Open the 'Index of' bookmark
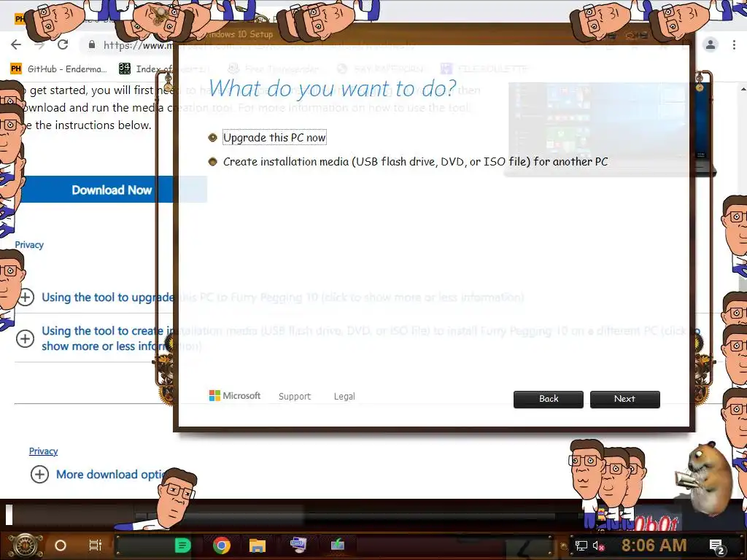Screen dimensions: 747x560 pos(146,69)
